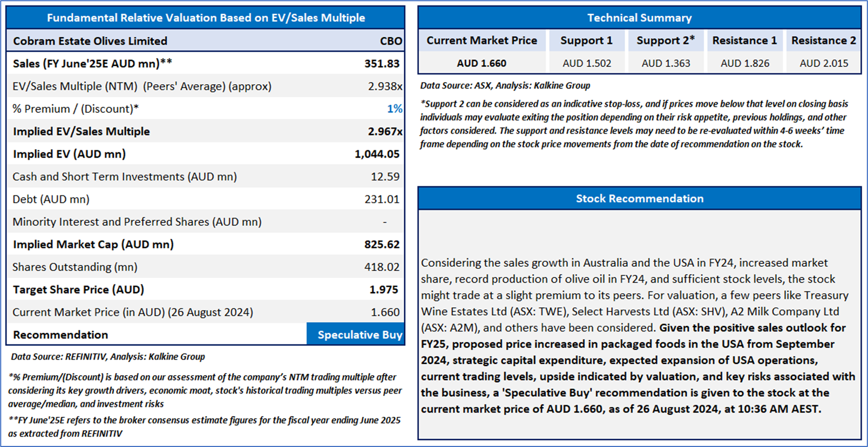Screen dimensions: 868x447
Task: Select the Technical Summary header
Action: point(639,18)
